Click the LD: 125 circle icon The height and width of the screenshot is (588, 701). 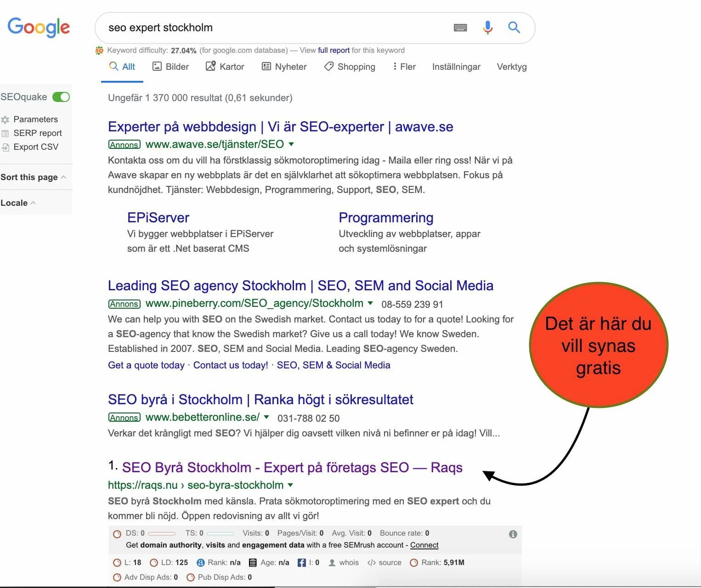pyautogui.click(x=154, y=563)
